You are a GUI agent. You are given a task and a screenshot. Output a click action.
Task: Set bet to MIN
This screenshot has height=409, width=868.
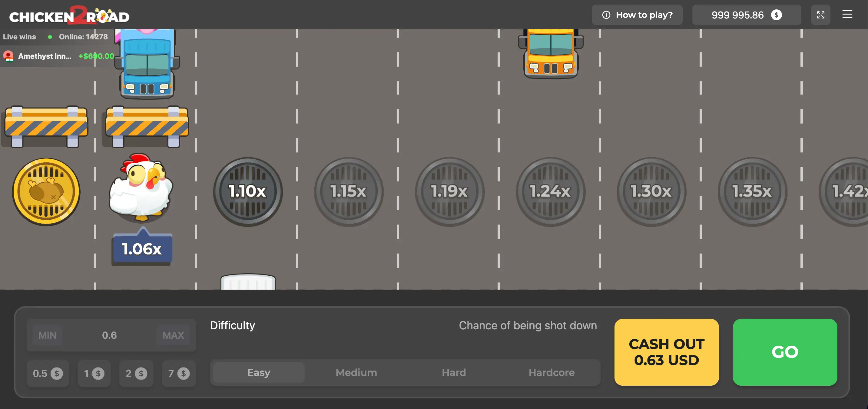[x=47, y=335]
